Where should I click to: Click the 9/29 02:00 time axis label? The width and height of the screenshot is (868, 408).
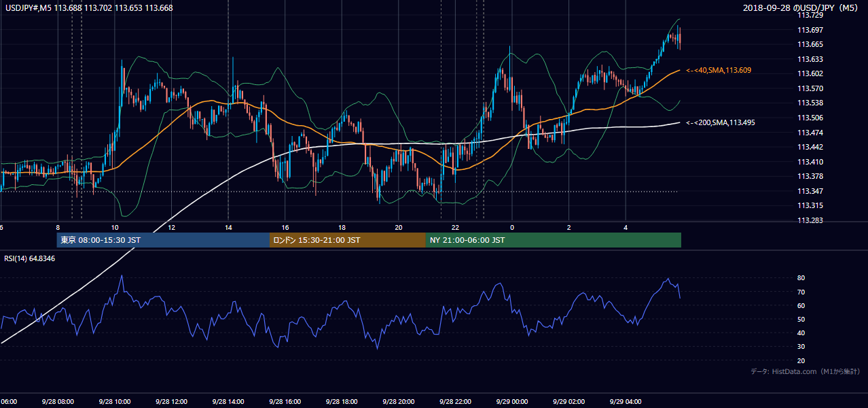click(568, 402)
